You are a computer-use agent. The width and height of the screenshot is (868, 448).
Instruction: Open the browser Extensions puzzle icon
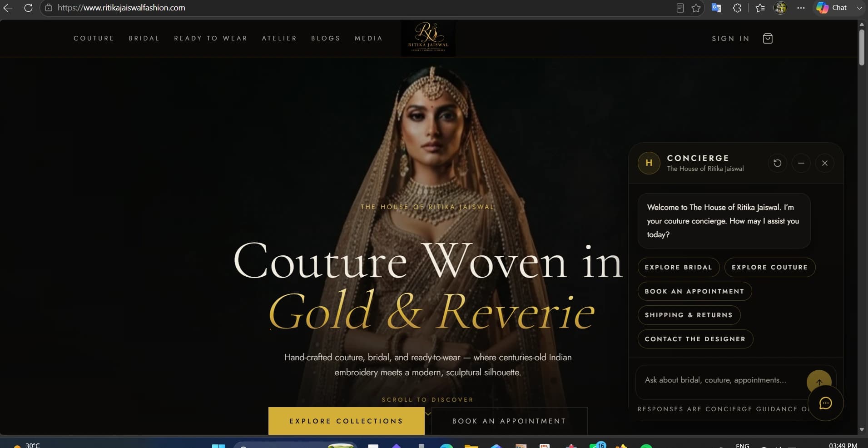point(737,8)
